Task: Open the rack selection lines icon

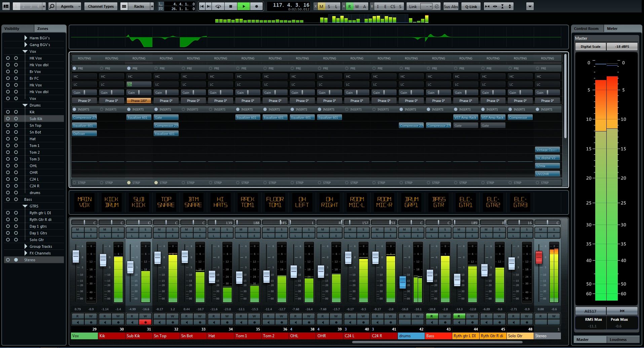Action: (124, 6)
